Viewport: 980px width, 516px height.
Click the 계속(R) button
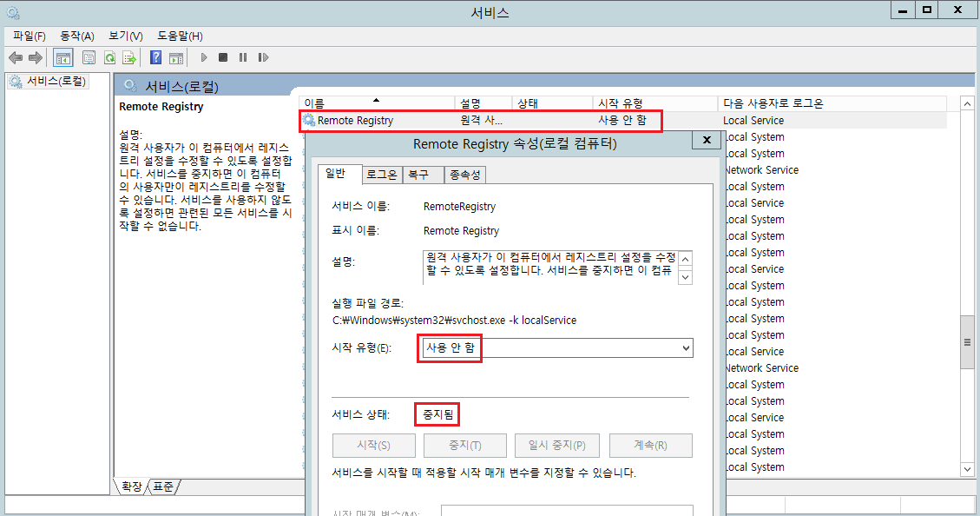pyautogui.click(x=650, y=446)
